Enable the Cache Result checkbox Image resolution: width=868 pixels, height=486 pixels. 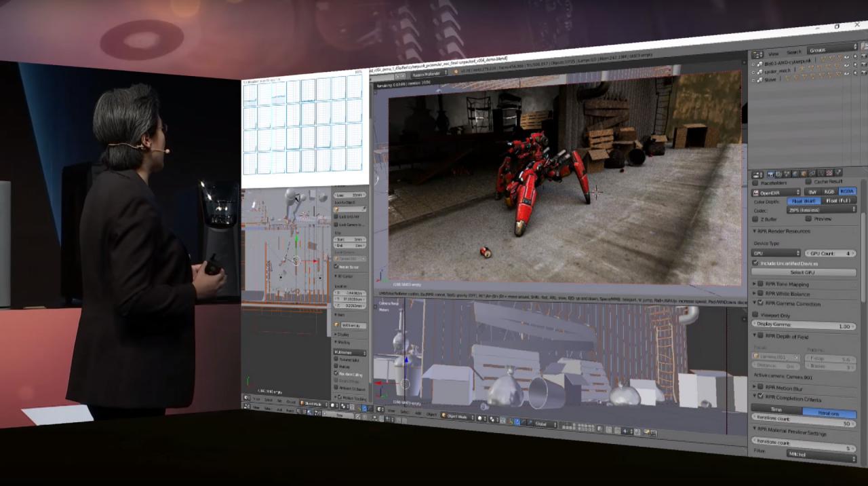(x=808, y=181)
